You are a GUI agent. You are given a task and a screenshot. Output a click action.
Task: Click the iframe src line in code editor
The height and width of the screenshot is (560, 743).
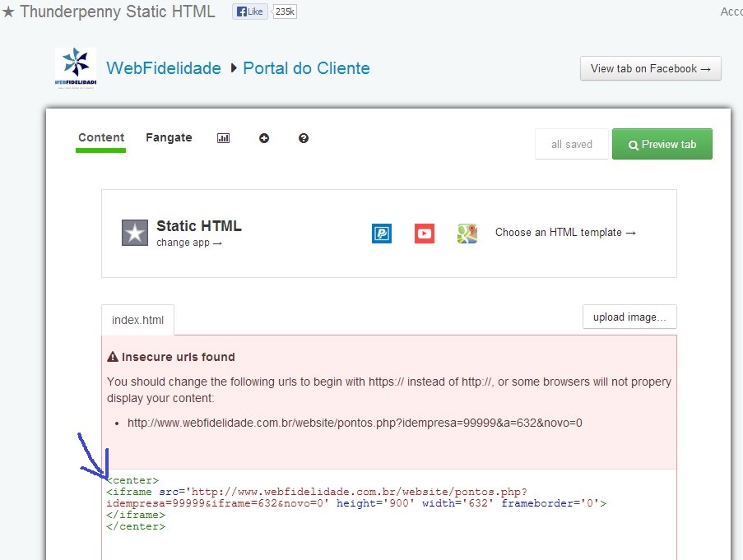[x=317, y=492]
